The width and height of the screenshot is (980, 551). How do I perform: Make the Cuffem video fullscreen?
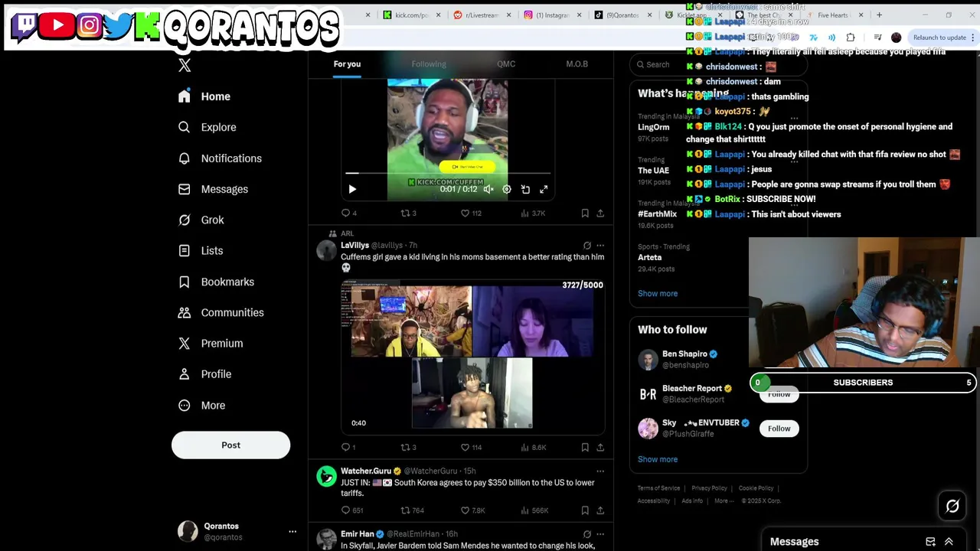click(x=544, y=189)
